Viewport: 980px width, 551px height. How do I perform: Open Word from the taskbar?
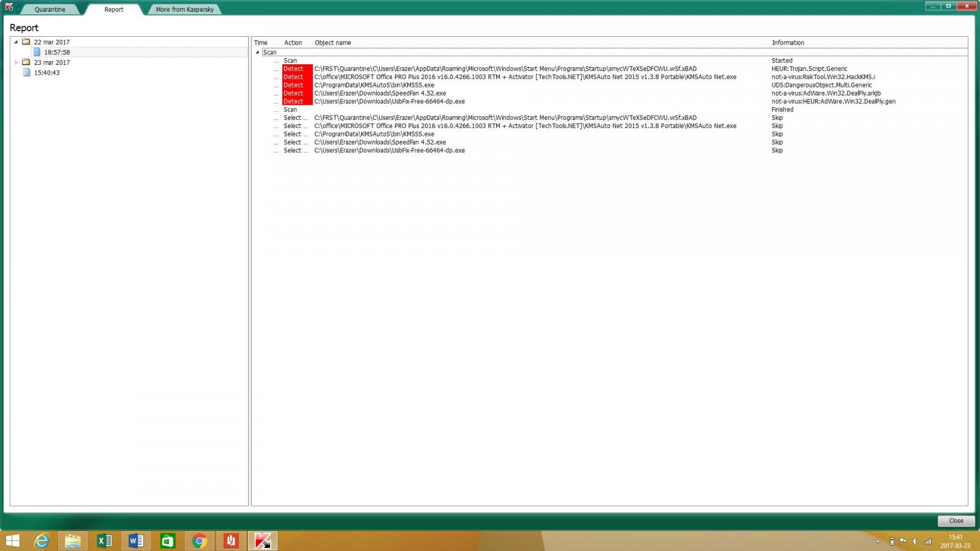coord(136,541)
